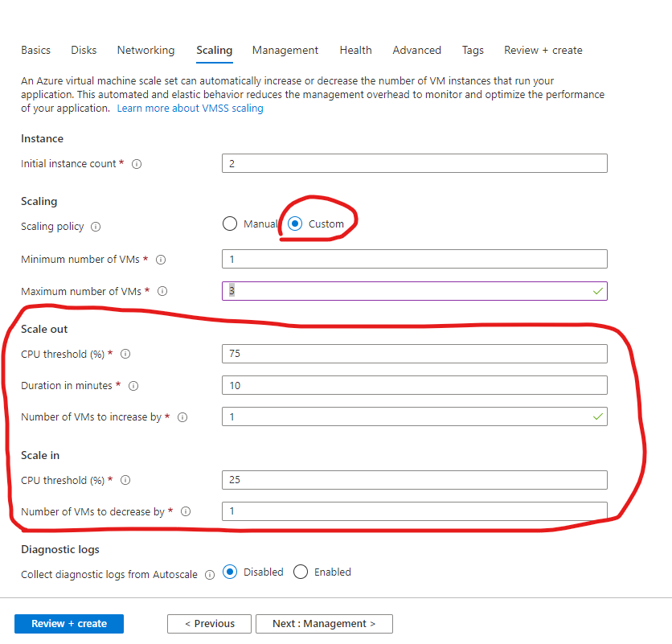Open the Duration in minutes info tooltip
Viewport: 672px width, 644px height.
click(133, 385)
